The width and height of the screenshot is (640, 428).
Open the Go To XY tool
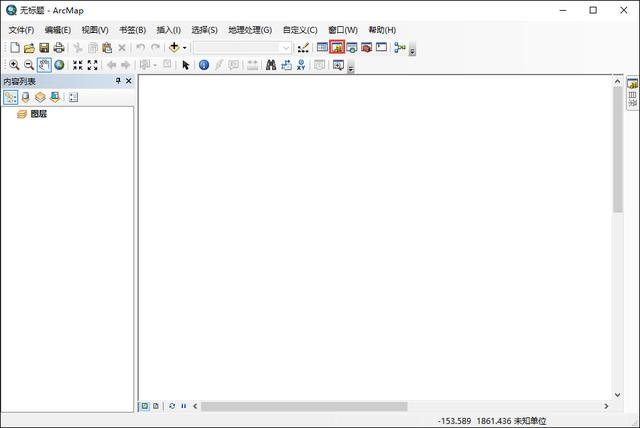[x=301, y=65]
